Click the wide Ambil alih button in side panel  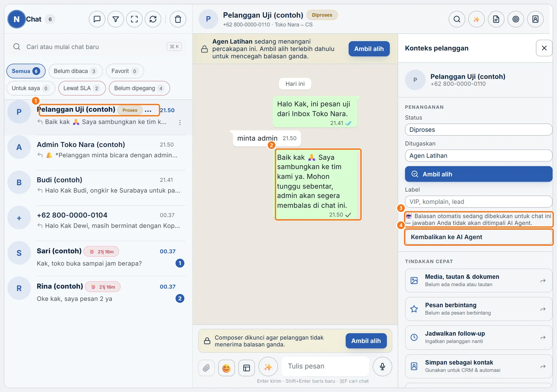[x=478, y=174]
